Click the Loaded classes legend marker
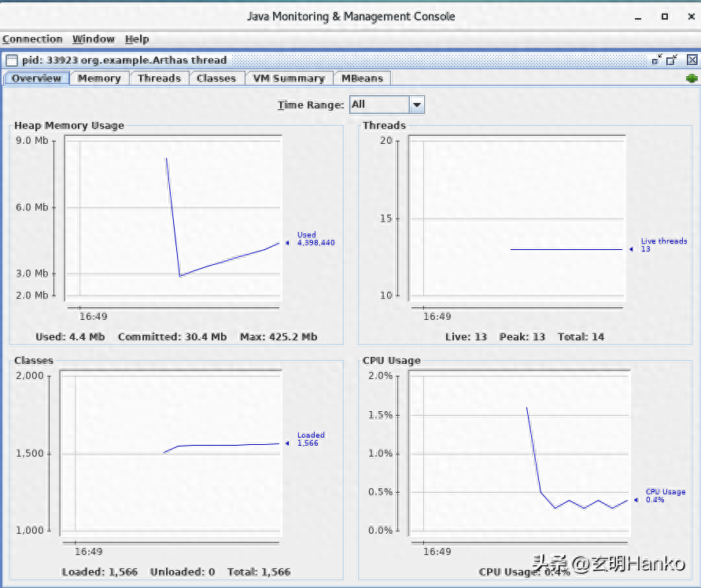This screenshot has height=588, width=701. pos(287,443)
